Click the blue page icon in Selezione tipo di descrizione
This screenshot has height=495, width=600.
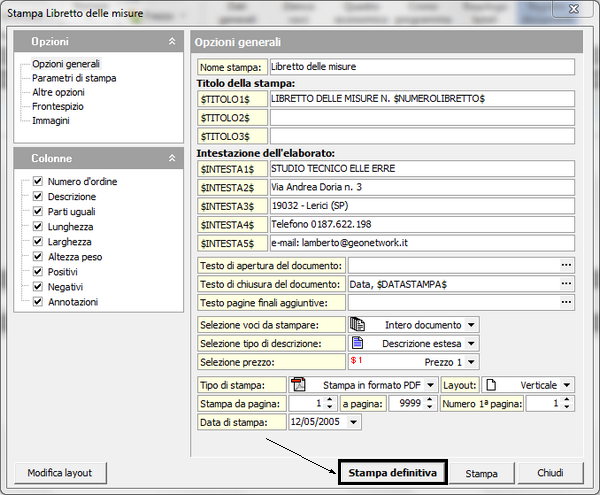click(x=356, y=343)
